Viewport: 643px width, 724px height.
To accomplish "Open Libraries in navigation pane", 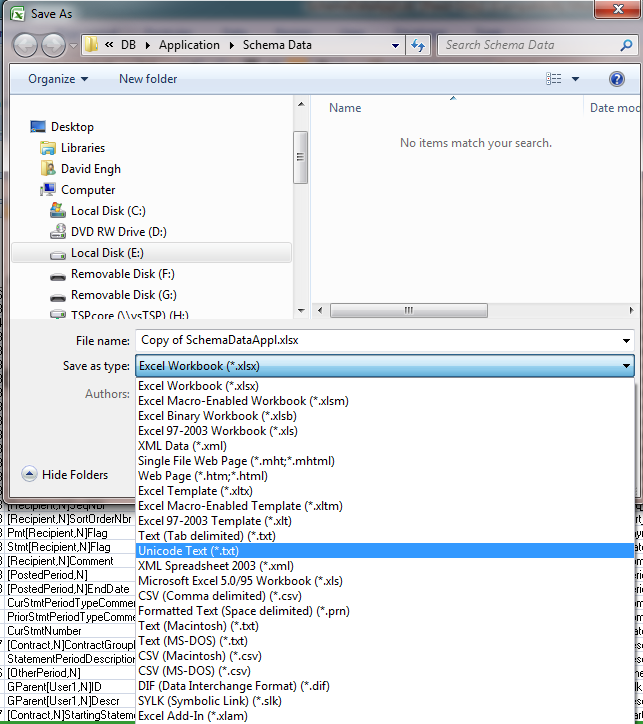I will pyautogui.click(x=82, y=148).
